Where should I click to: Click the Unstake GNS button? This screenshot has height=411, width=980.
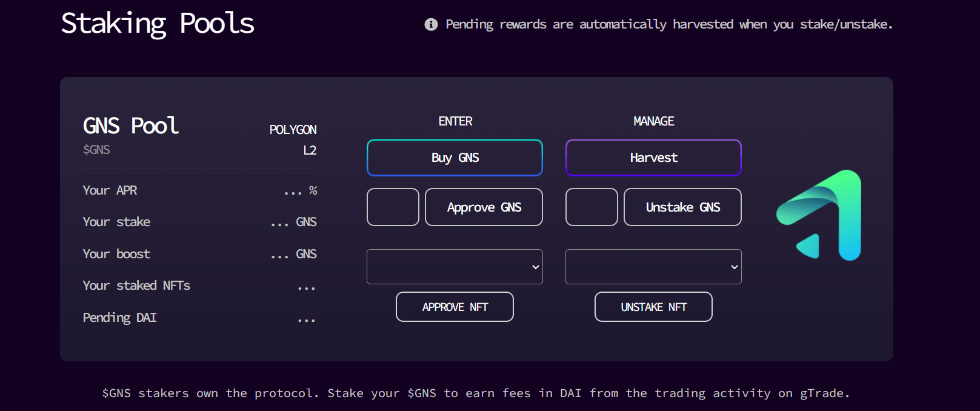click(682, 207)
